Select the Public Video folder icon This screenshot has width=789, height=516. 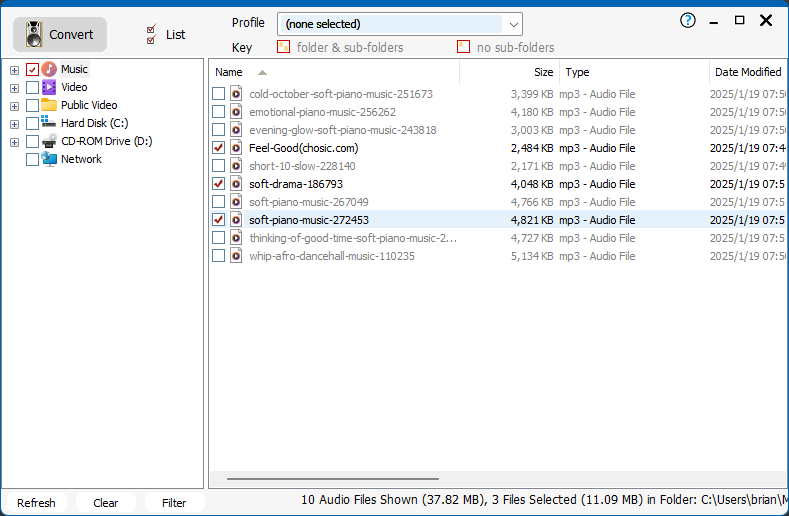click(x=49, y=105)
